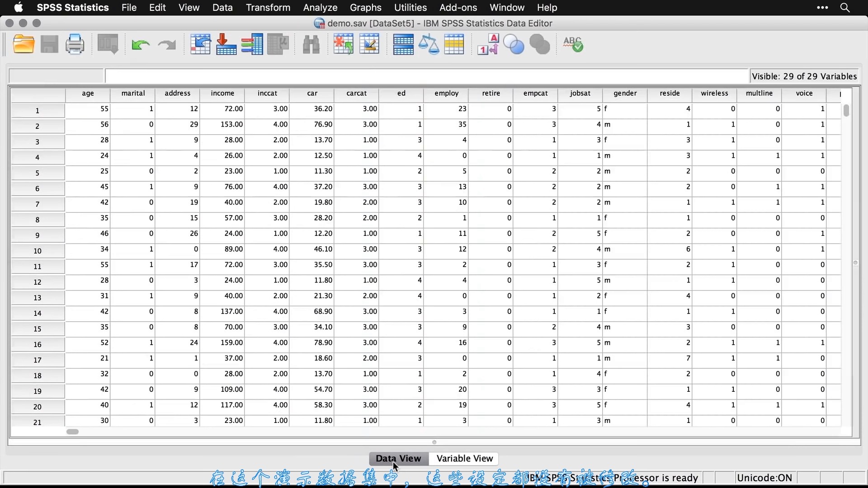This screenshot has height=488, width=868.
Task: Redo action with gray arrow icon
Action: click(x=167, y=45)
